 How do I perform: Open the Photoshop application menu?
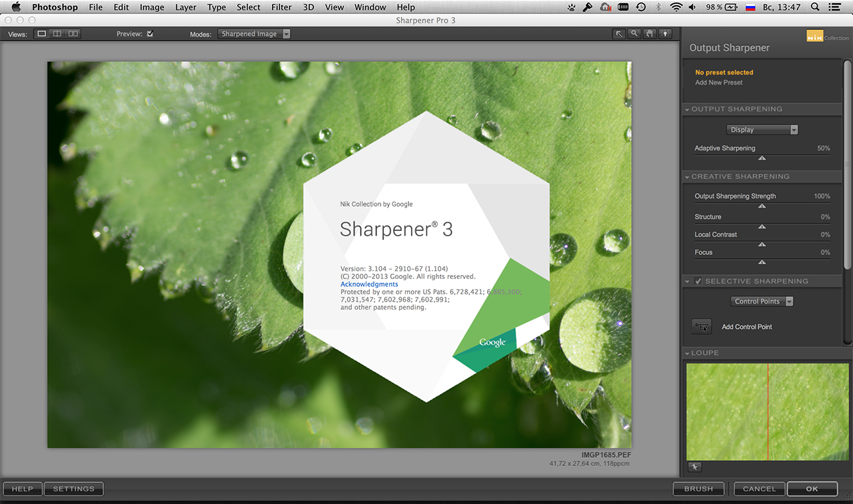55,7
